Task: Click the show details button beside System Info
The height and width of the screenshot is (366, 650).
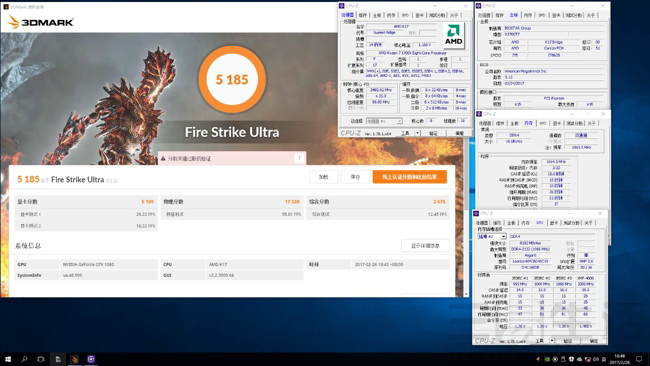Action: (x=425, y=246)
